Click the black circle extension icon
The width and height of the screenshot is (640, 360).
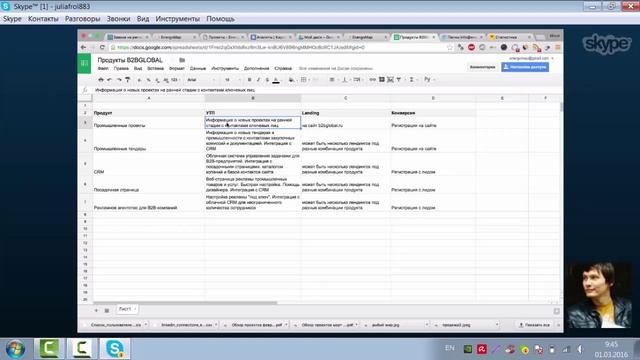pos(504,47)
